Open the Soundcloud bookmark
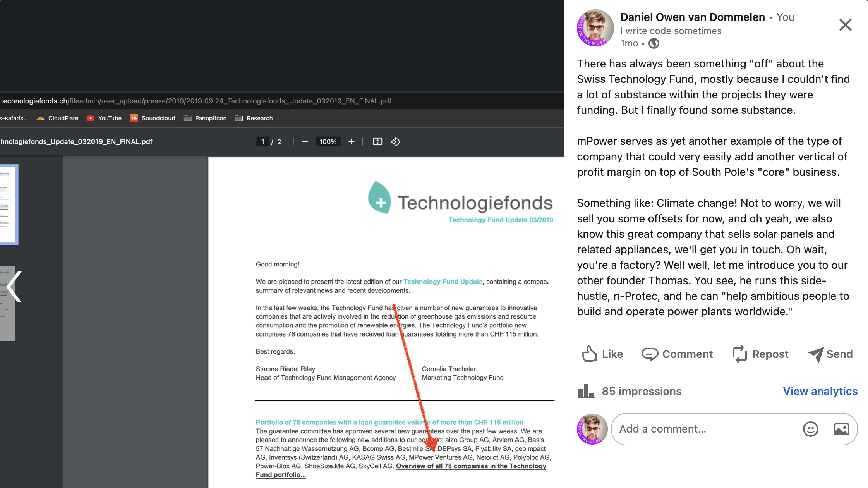Viewport: 868px width, 488px height. [x=153, y=118]
